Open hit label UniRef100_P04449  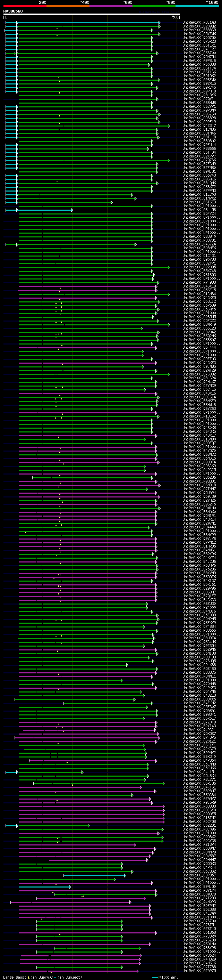coord(199,527)
